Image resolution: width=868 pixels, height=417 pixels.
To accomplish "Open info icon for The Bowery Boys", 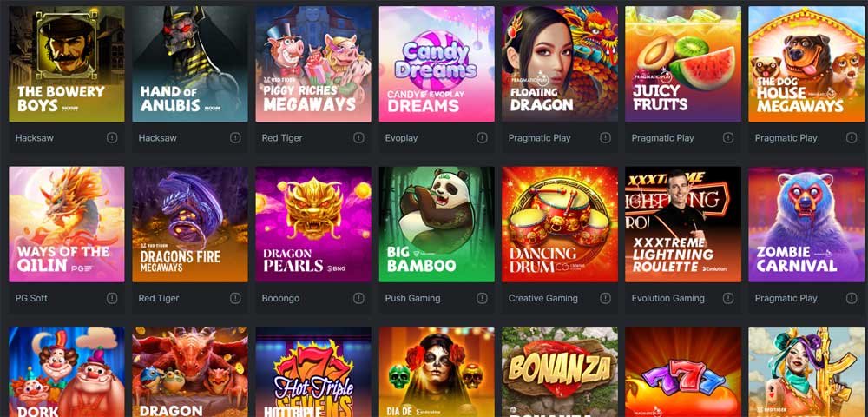I will (x=112, y=138).
